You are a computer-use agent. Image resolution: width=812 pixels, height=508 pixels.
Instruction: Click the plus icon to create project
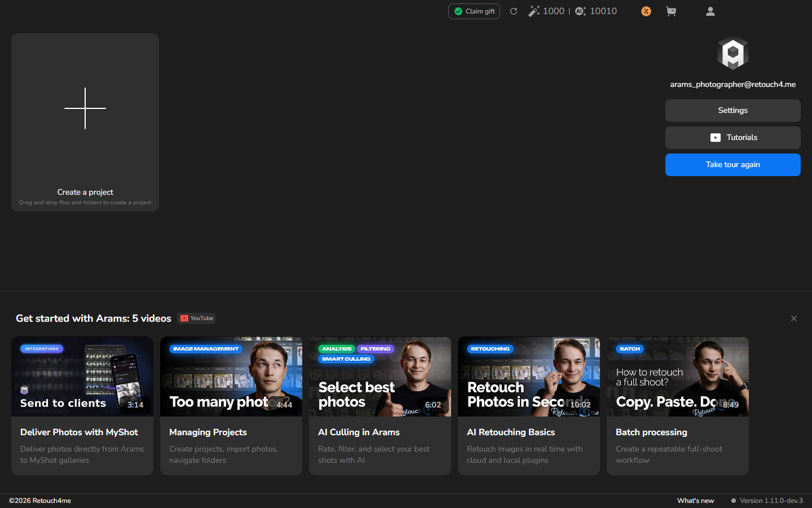click(85, 108)
